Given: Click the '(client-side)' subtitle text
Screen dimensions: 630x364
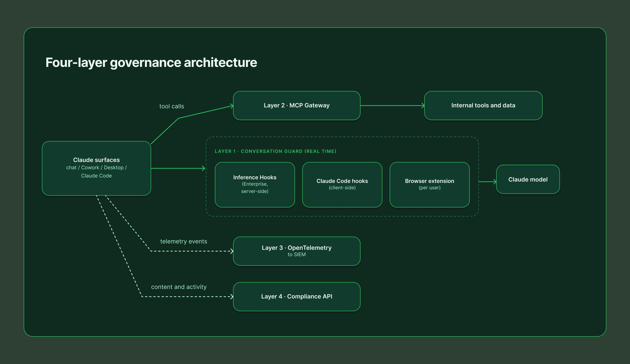Looking at the screenshot, I should pos(342,188).
